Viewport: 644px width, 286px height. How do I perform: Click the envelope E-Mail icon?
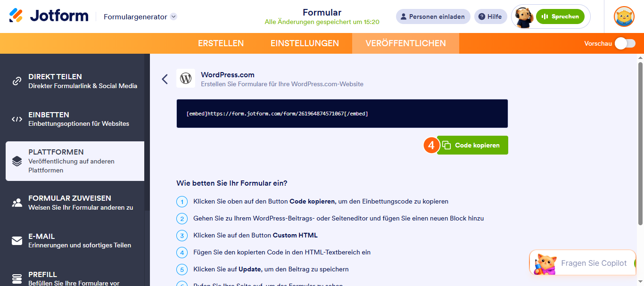(x=17, y=241)
